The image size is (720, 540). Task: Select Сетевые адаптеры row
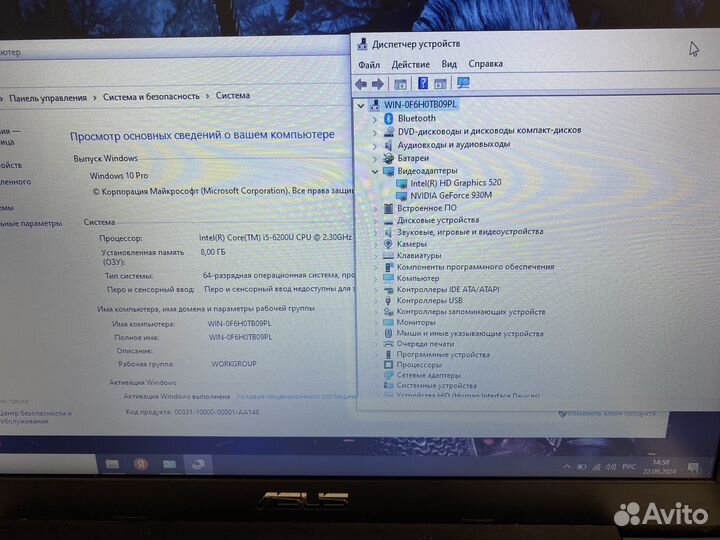pyautogui.click(x=428, y=375)
